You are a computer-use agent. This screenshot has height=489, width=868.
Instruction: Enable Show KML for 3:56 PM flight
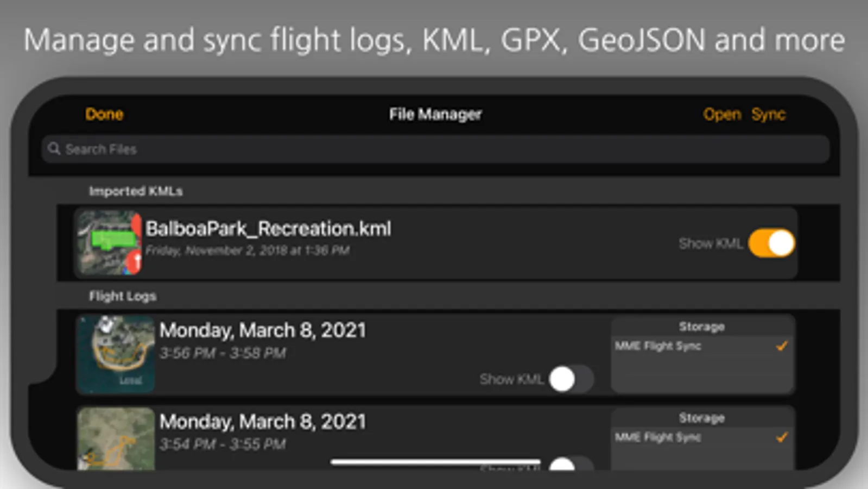(571, 379)
